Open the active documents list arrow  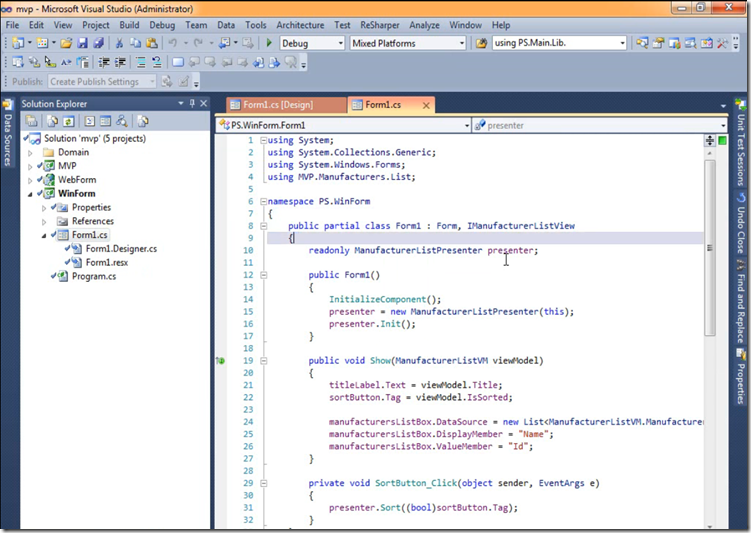pyautogui.click(x=723, y=105)
